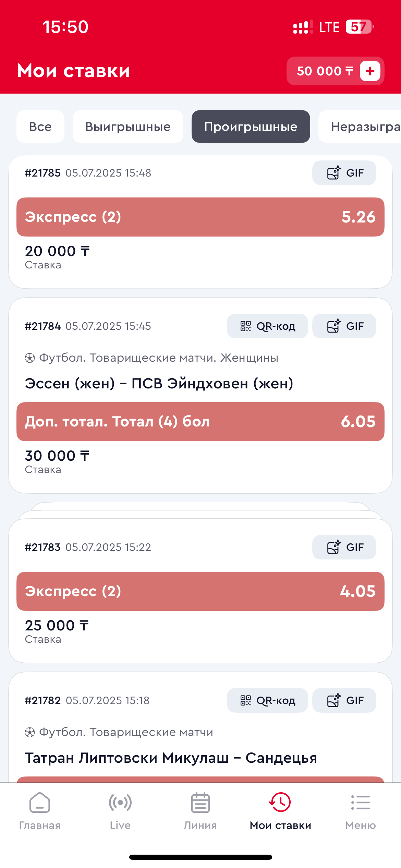The height and width of the screenshot is (868, 401).
Task: Open the Линия schedule tab
Action: click(x=200, y=811)
